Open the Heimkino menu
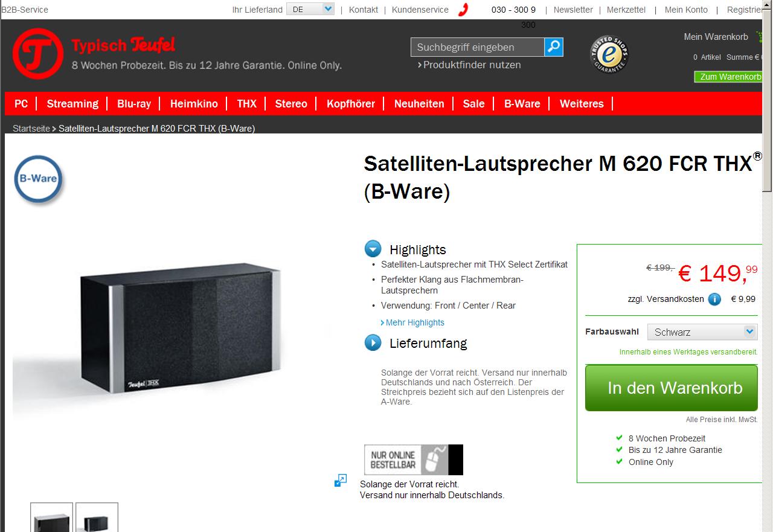The height and width of the screenshot is (532, 773). click(194, 104)
